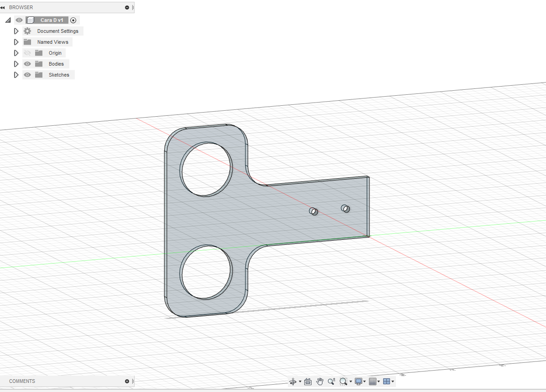The width and height of the screenshot is (546, 392).
Task: Open the Zoom Window dropdown arrow
Action: pos(351,382)
